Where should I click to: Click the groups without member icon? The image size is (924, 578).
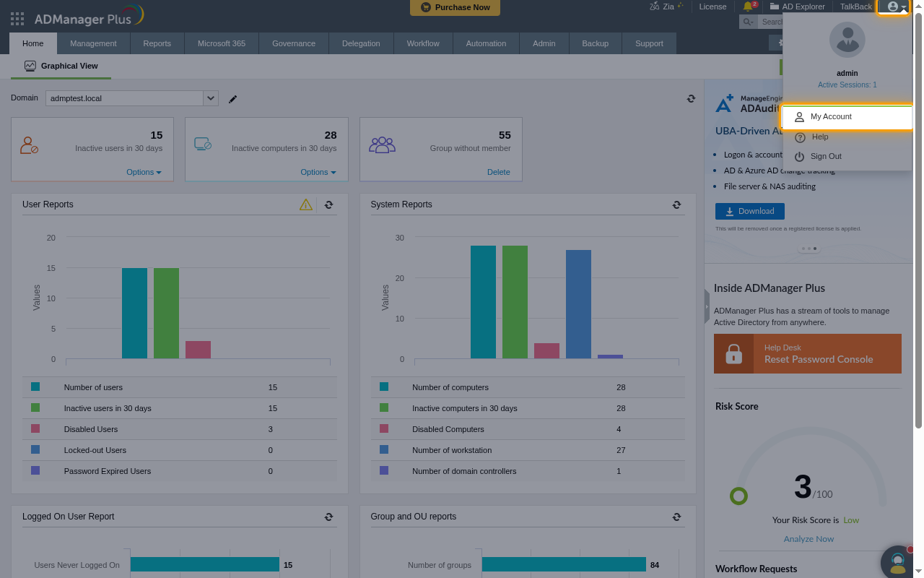pyautogui.click(x=382, y=144)
